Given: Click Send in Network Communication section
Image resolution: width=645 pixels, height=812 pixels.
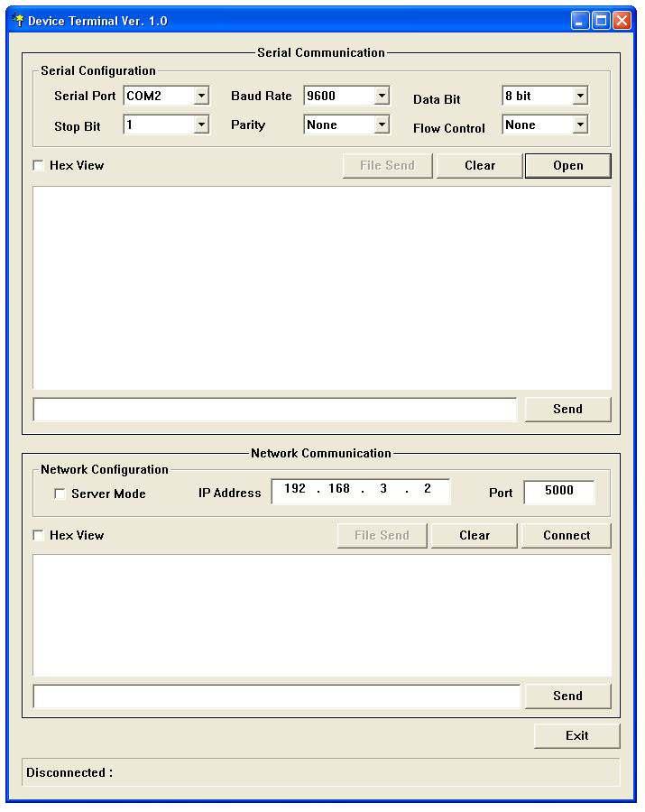Looking at the screenshot, I should tap(567, 696).
